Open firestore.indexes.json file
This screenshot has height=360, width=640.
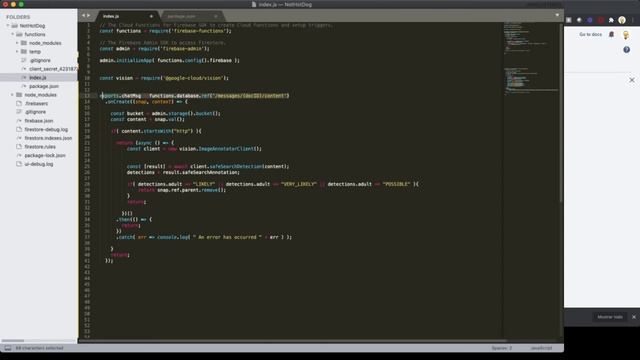point(48,138)
